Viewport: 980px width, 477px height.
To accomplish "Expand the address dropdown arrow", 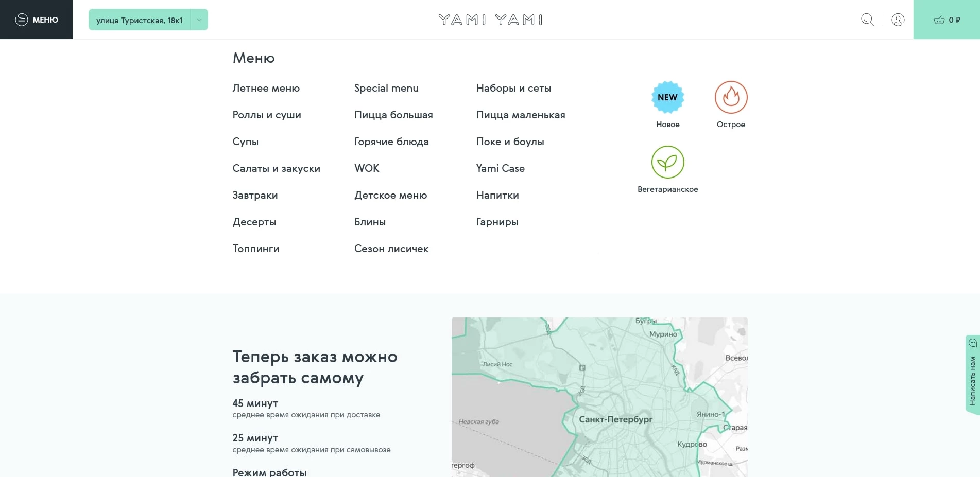I will coord(199,20).
